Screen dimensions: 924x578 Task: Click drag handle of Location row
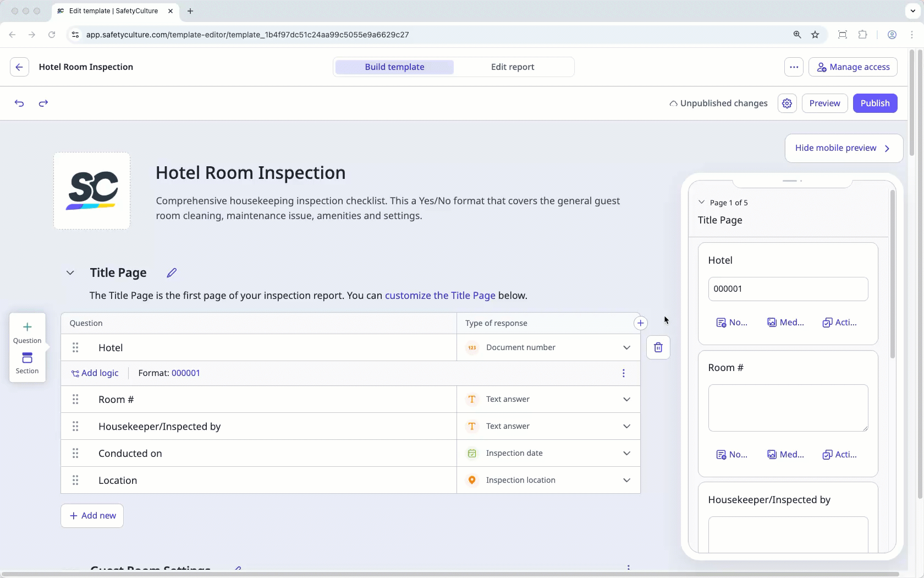pyautogui.click(x=75, y=480)
